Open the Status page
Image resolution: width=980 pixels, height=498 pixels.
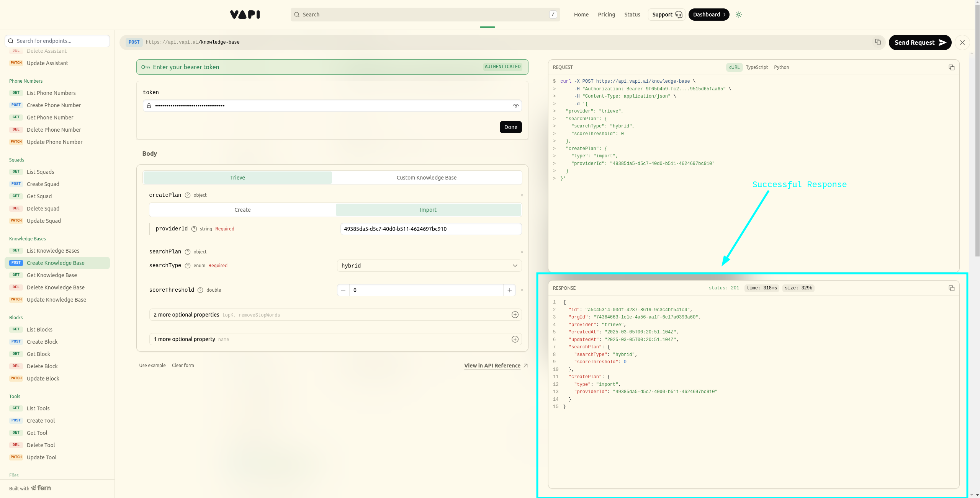point(632,15)
